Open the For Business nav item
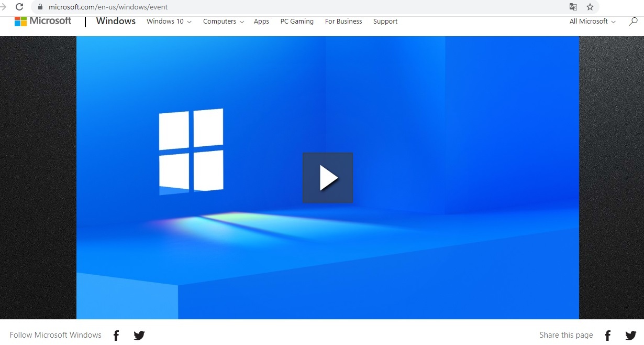The height and width of the screenshot is (345, 644). click(x=343, y=21)
